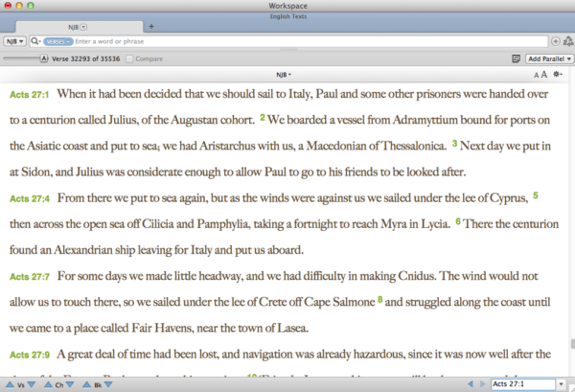Click the Acts 27:7 verse reference

[x=30, y=277]
